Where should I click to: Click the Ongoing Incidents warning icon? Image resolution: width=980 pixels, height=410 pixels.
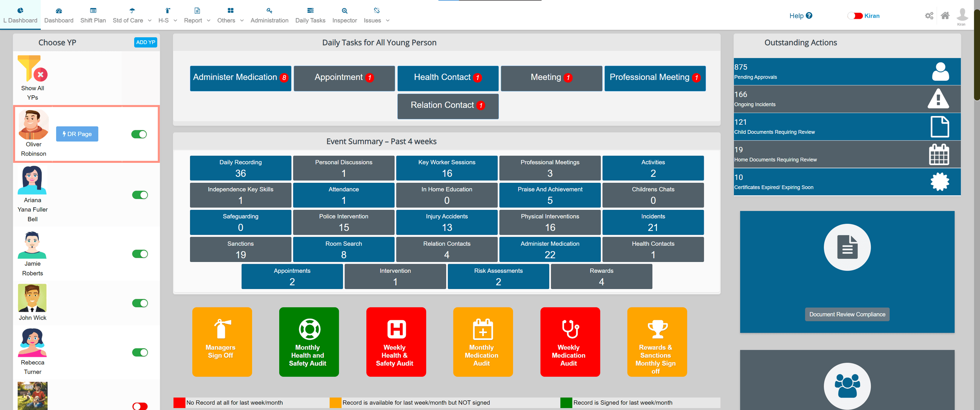(x=938, y=99)
